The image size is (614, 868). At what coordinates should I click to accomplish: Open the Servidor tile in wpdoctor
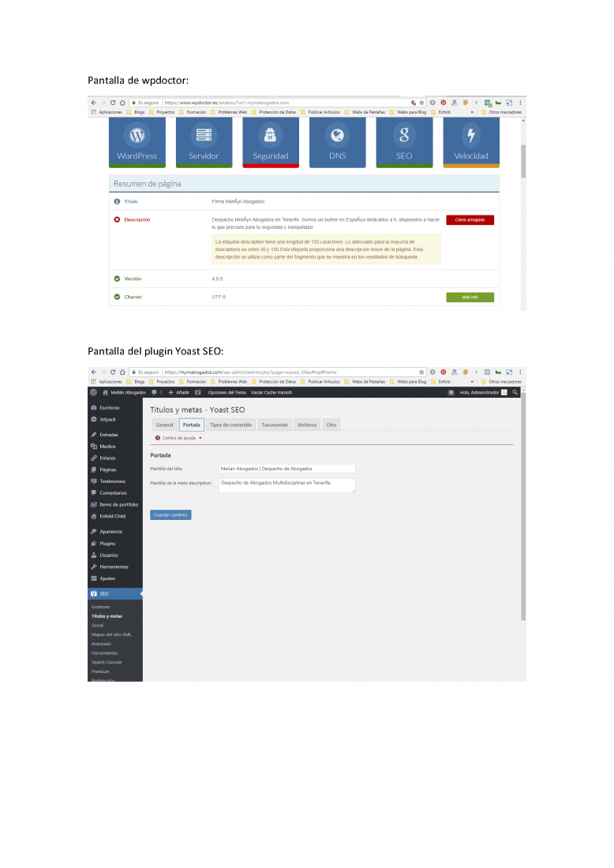click(x=204, y=142)
